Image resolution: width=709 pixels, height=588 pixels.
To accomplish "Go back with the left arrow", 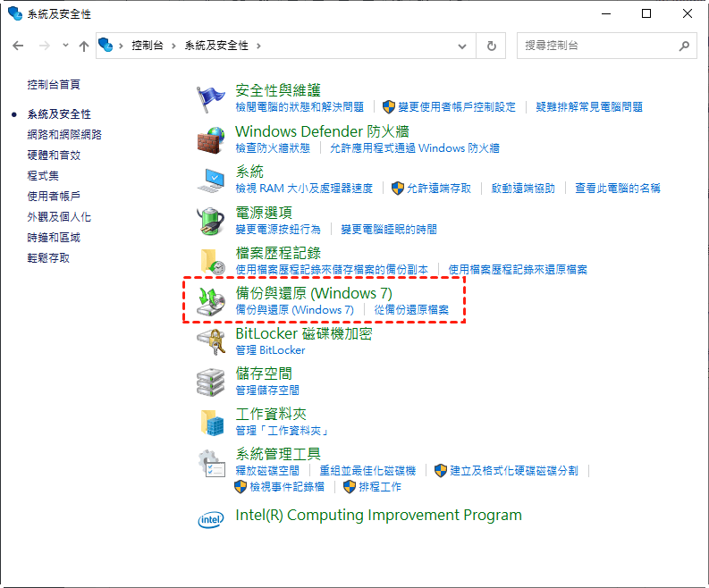I will pos(18,46).
